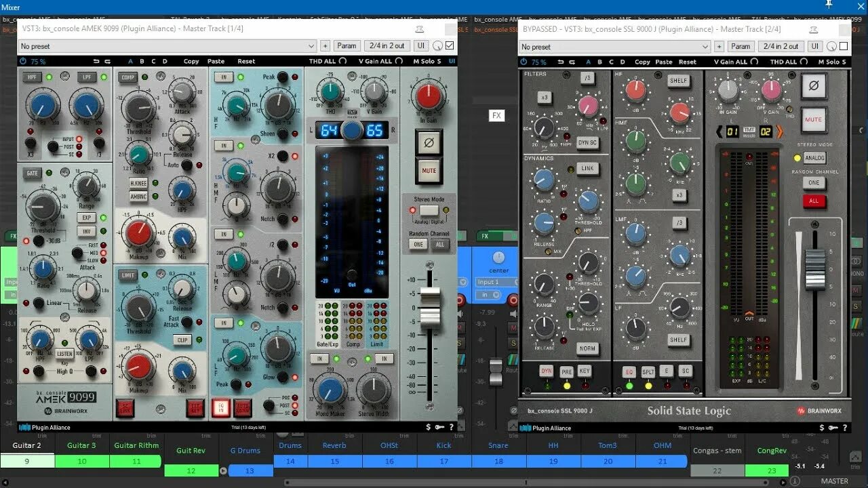The width and height of the screenshot is (868, 488).
Task: Open the dollar sign store icon in AMEK footer
Action: coord(428,428)
